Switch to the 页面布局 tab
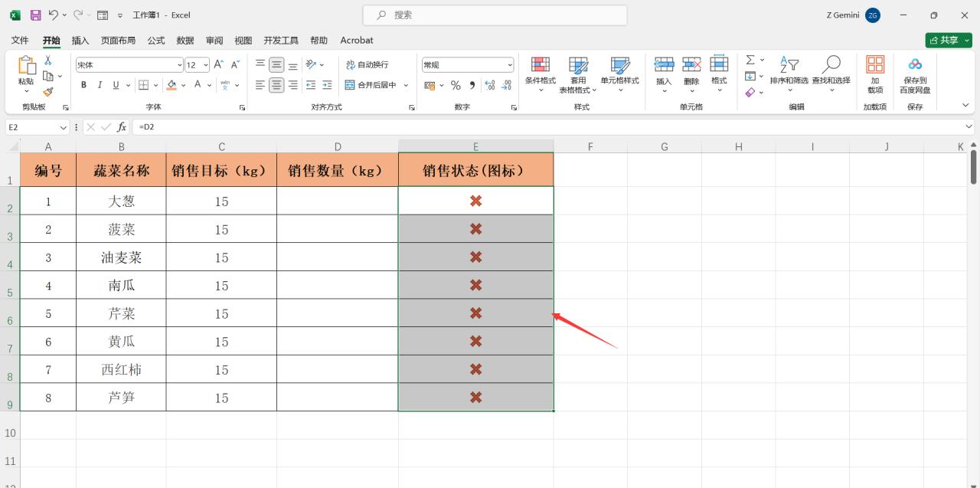Viewport: 980px width, 488px height. [x=118, y=40]
